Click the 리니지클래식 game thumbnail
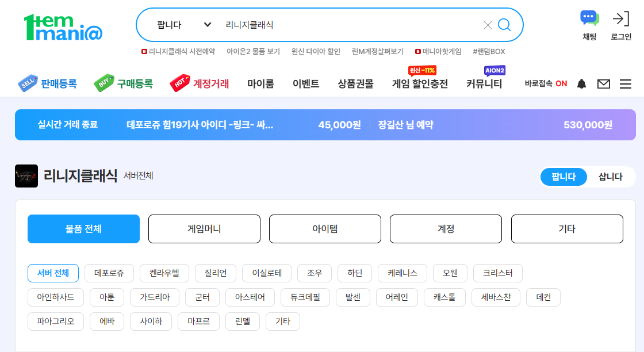644x352 pixels. coord(26,176)
